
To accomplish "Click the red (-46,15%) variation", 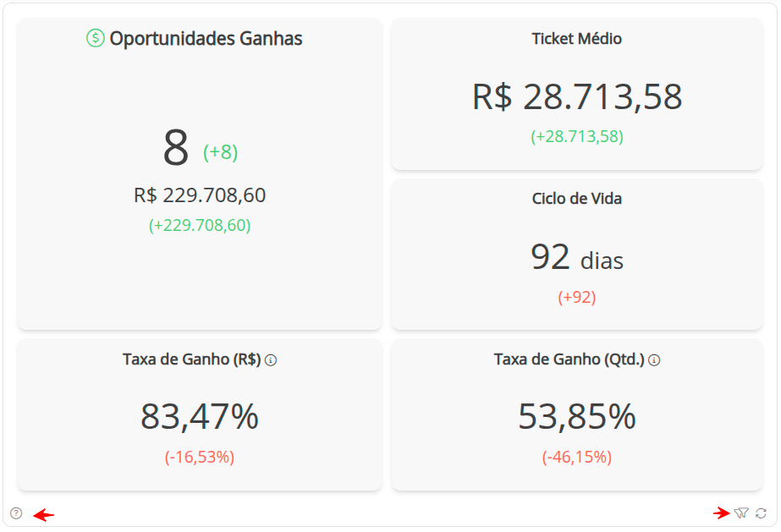I will pyautogui.click(x=577, y=458).
